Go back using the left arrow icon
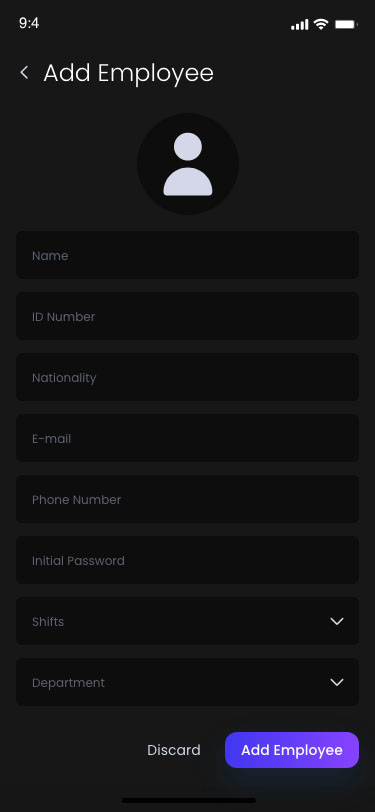 (24, 72)
